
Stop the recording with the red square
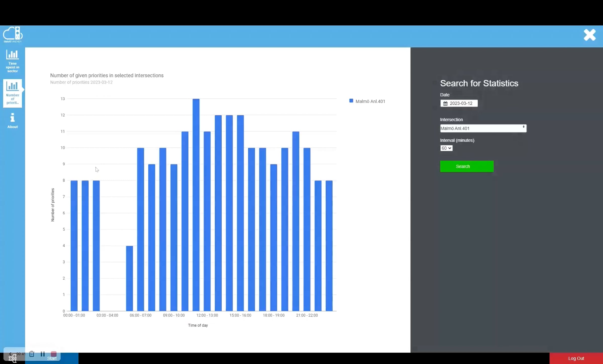point(54,354)
